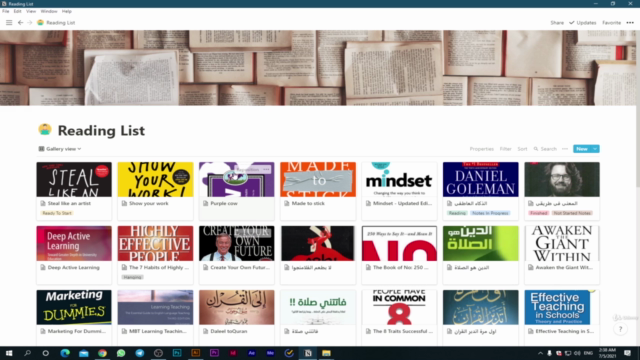Click 'The Book of No: 250' title
Viewport: 640px width, 360px height.
[400, 267]
